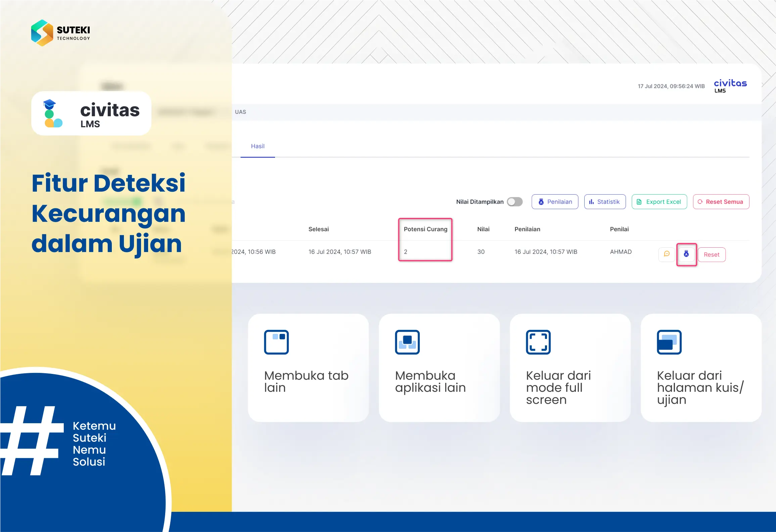Click the Selesai time 16 Jul 2024, 10:57 WIB
The width and height of the screenshot is (776, 532).
tap(340, 252)
